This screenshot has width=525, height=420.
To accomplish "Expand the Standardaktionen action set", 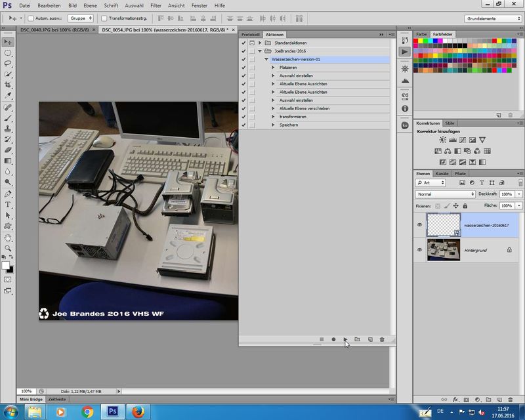I will (260, 43).
